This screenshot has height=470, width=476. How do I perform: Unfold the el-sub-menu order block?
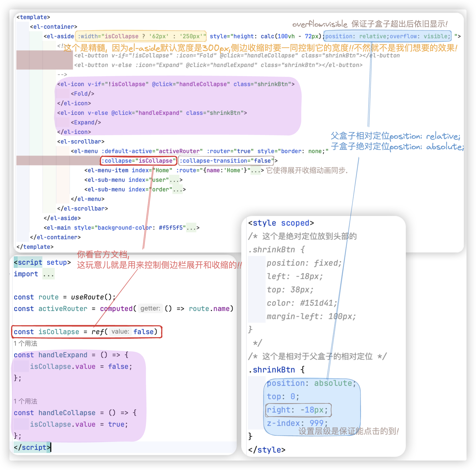177,189
